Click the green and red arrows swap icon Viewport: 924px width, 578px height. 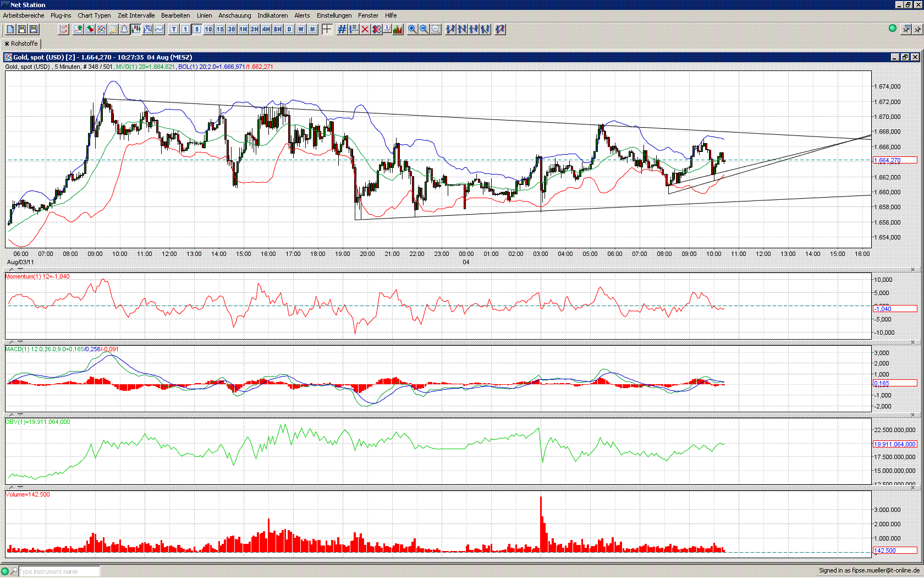tap(90, 29)
